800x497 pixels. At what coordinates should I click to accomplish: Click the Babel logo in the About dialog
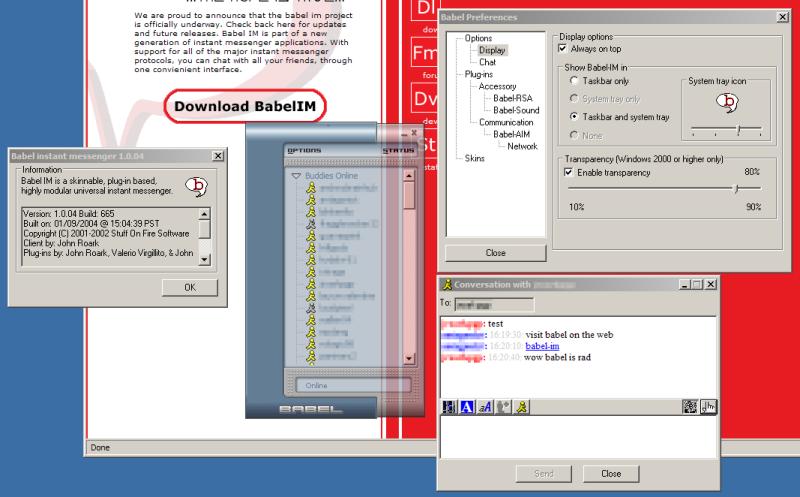coord(196,186)
